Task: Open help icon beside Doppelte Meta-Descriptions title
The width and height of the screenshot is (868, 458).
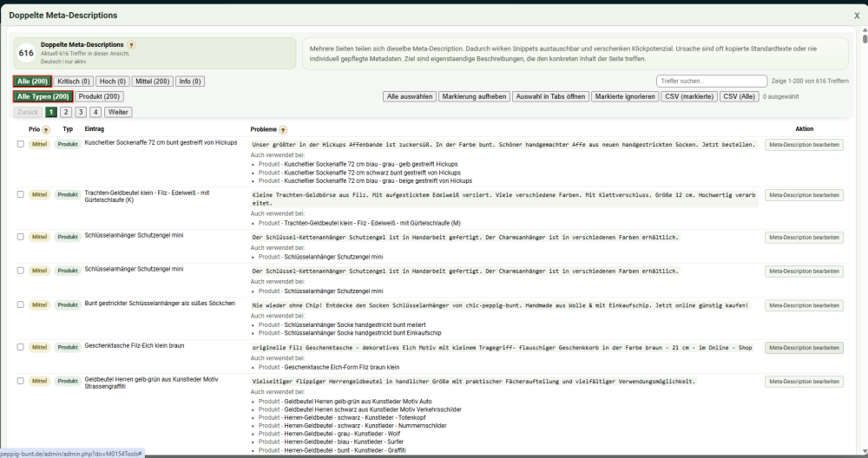Action: pos(131,45)
